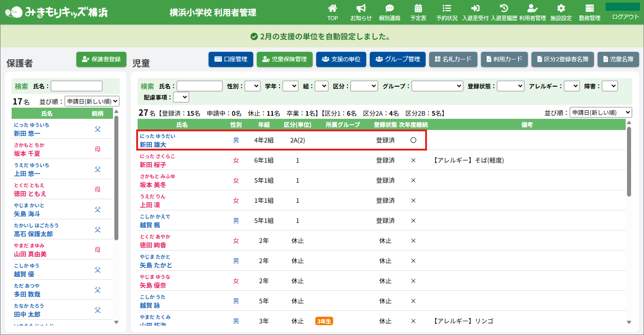This screenshot has width=644, height=335.
Task: Click the children 氏名 search field
Action: [x=200, y=86]
